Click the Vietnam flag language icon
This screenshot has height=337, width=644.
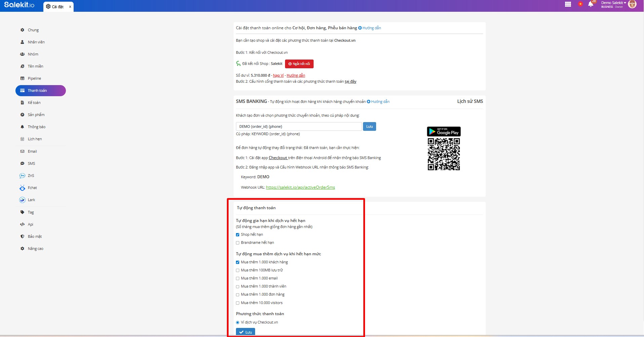click(580, 4)
